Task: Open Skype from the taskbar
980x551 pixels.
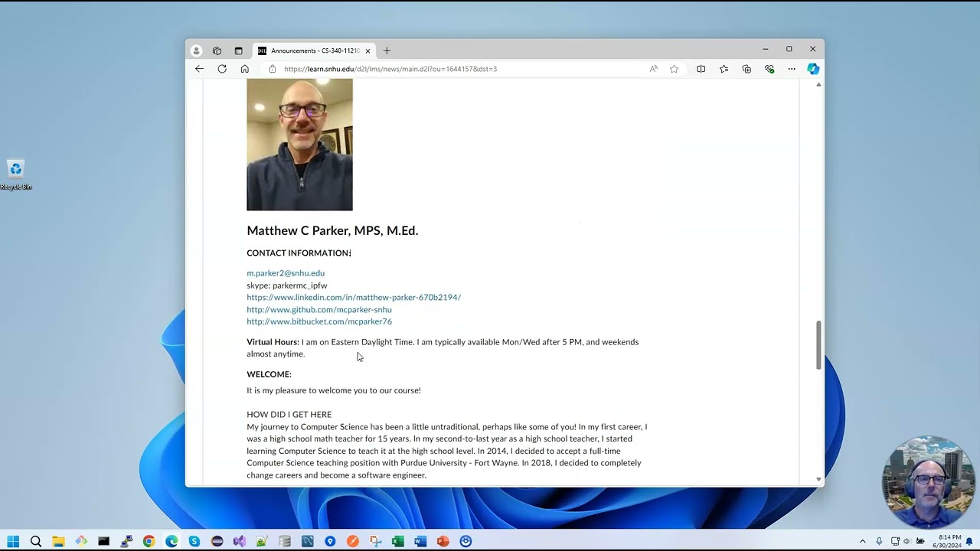Action: [x=194, y=541]
